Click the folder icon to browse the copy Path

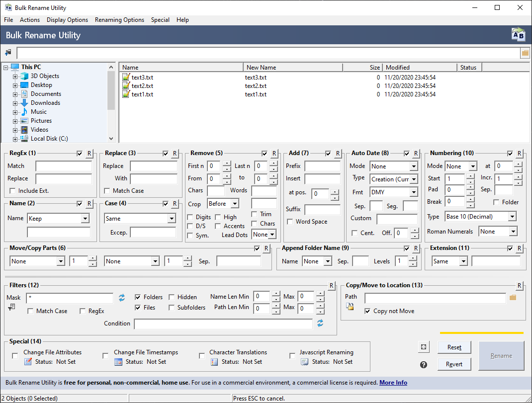coord(513,298)
